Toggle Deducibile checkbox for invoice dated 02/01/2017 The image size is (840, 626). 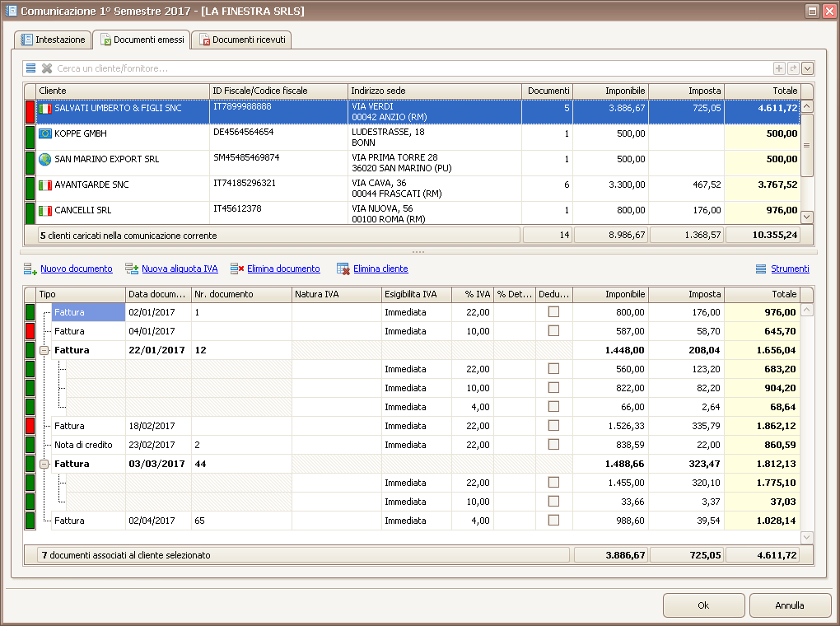553,312
